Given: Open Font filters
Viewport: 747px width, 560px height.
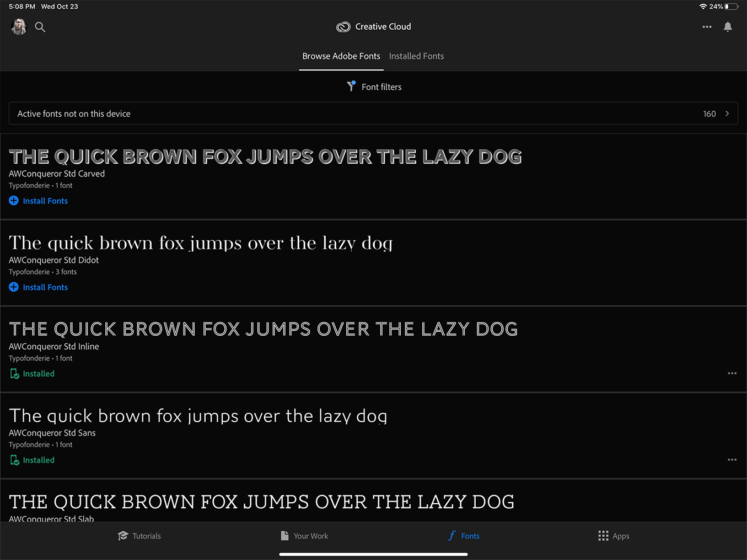Looking at the screenshot, I should tap(374, 87).
